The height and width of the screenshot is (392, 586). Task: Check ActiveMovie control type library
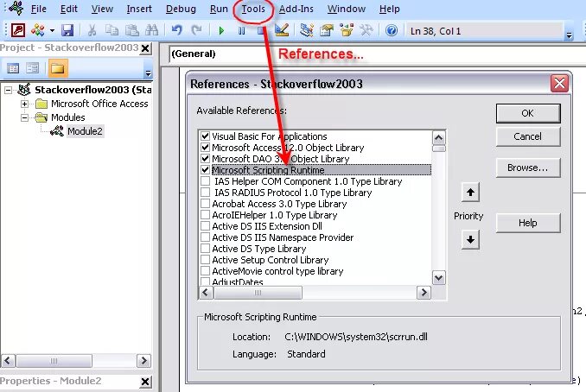[x=205, y=270]
